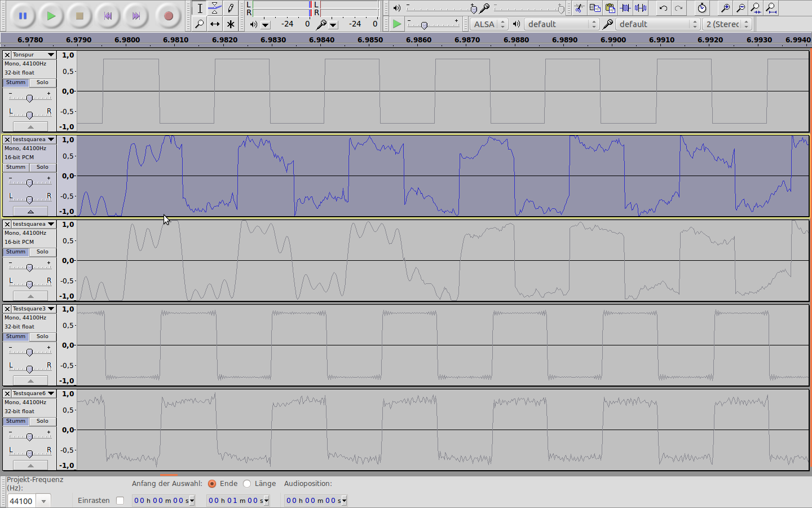Click timeline ruler at 6.9850
The height and width of the screenshot is (508, 812).
[x=370, y=40]
